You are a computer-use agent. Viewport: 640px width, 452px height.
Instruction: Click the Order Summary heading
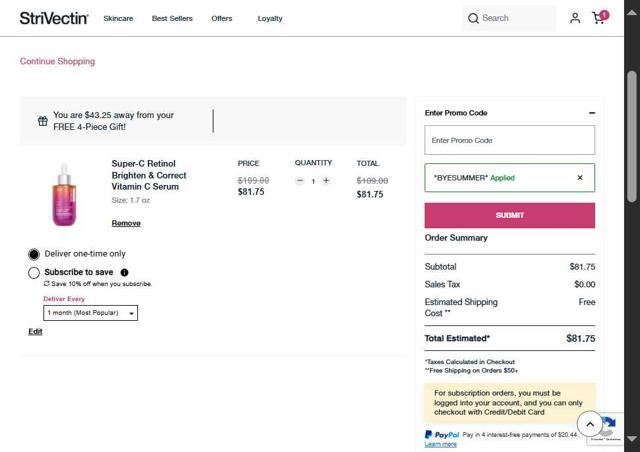point(456,238)
